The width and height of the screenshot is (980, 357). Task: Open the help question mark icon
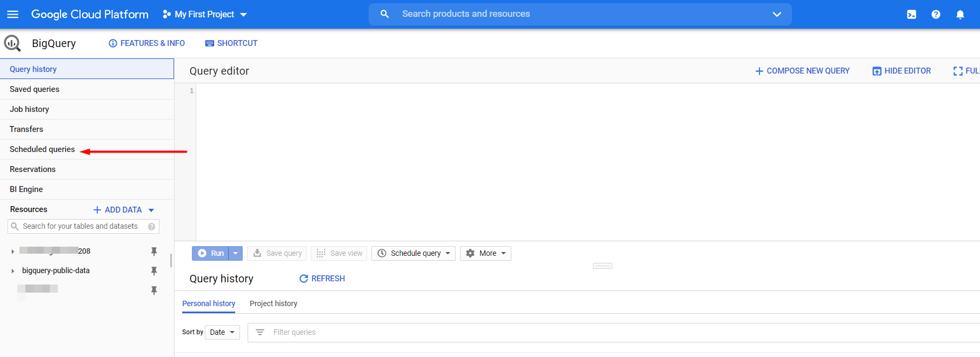pos(936,15)
